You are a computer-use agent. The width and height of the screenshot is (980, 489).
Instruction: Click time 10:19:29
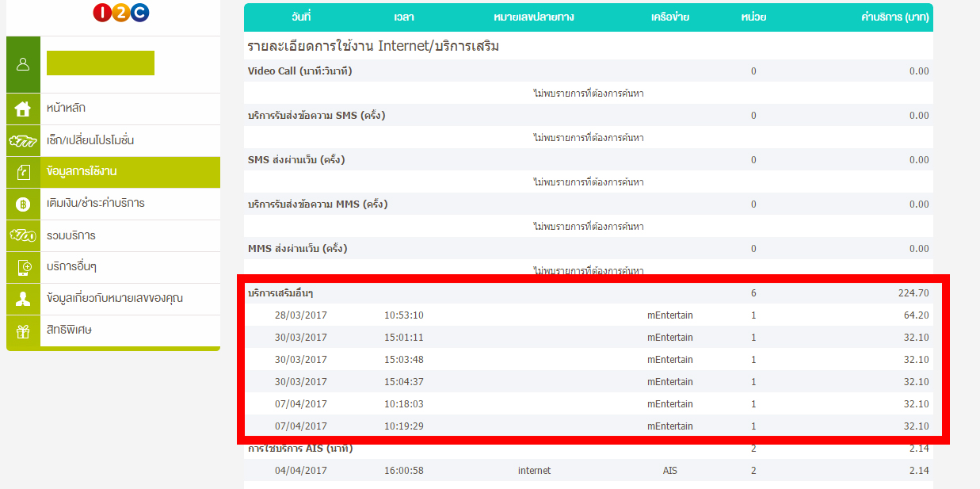coord(404,426)
